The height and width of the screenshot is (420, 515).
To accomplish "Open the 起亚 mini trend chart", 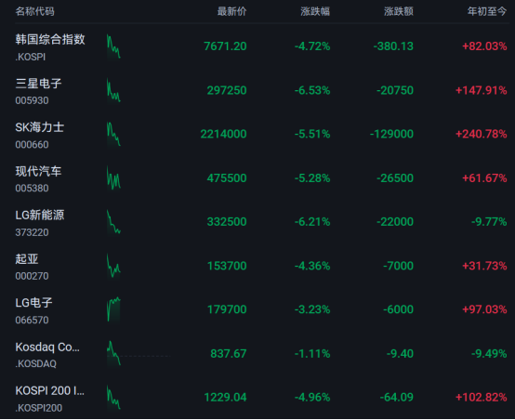I will [113, 266].
